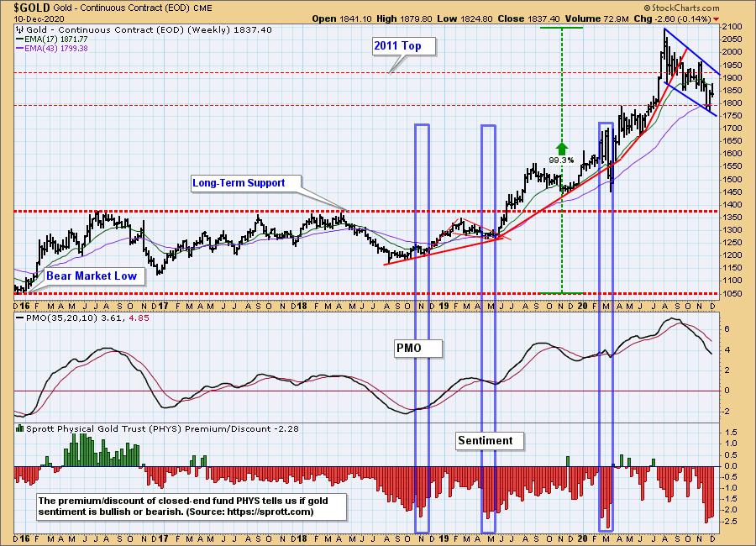Click the 1400 price axis label
This screenshot has height=546, width=756.
732,204
